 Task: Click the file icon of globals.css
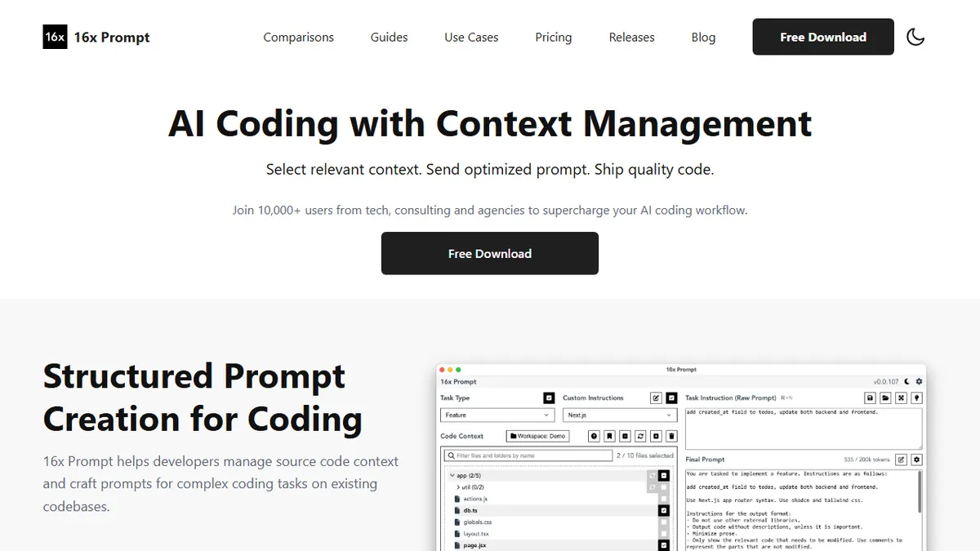457,522
